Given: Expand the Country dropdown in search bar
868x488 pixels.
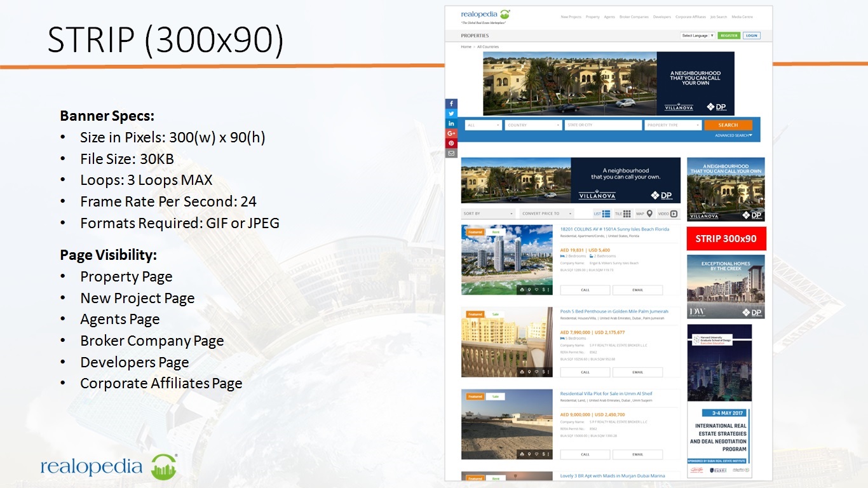Looking at the screenshot, I should (533, 125).
